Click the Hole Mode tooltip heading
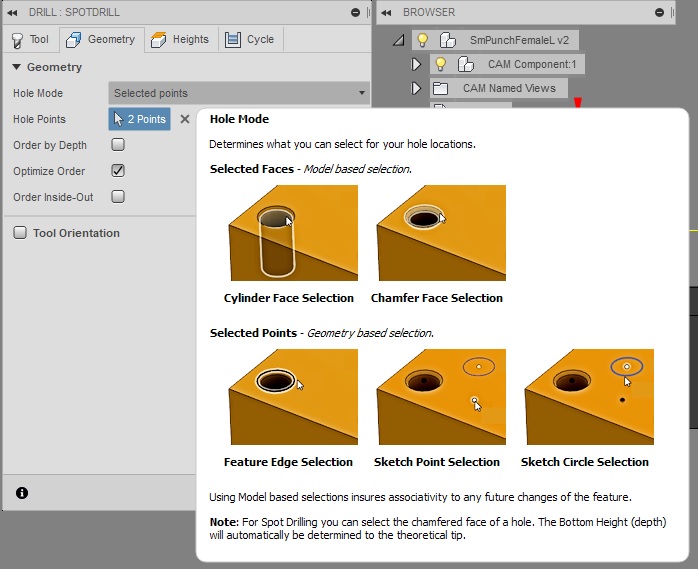The height and width of the screenshot is (569, 698). pyautogui.click(x=239, y=119)
